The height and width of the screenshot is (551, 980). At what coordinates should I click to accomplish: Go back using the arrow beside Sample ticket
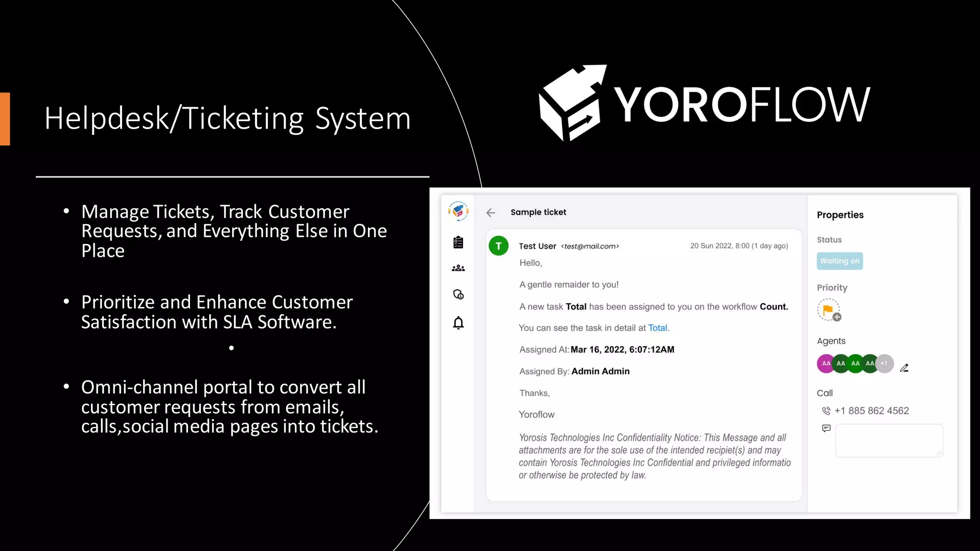pyautogui.click(x=491, y=213)
